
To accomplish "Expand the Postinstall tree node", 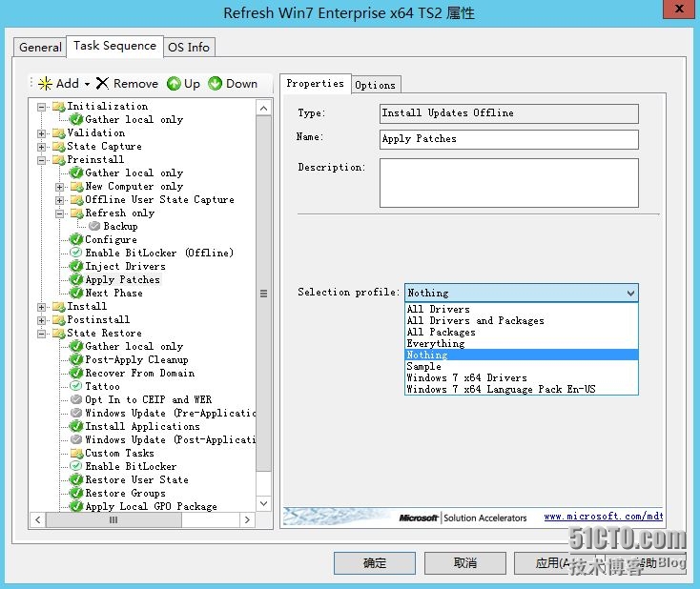I will 42,321.
